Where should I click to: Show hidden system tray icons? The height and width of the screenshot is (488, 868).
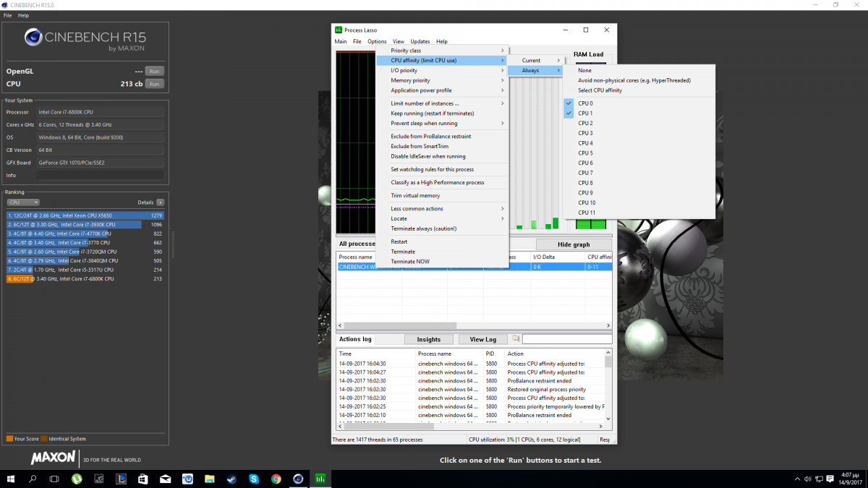[x=798, y=479]
